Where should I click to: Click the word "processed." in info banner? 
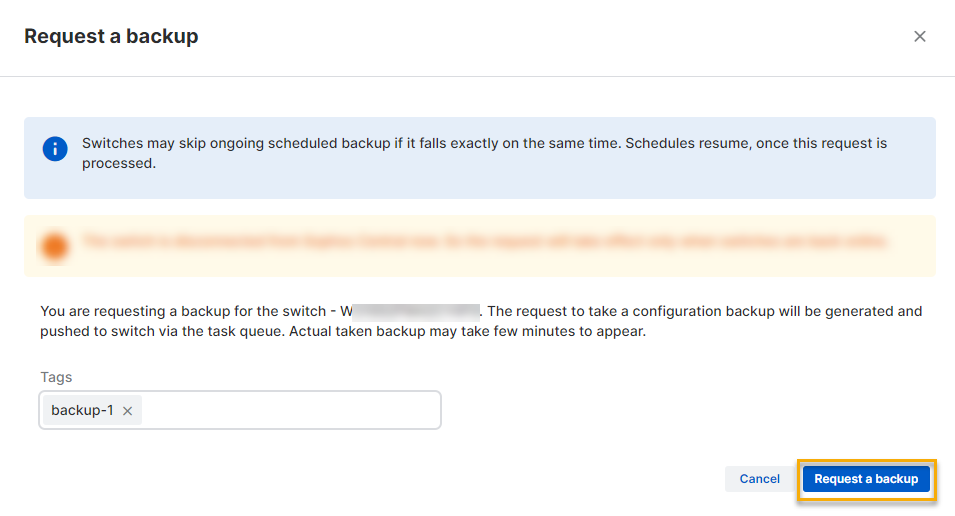click(118, 163)
